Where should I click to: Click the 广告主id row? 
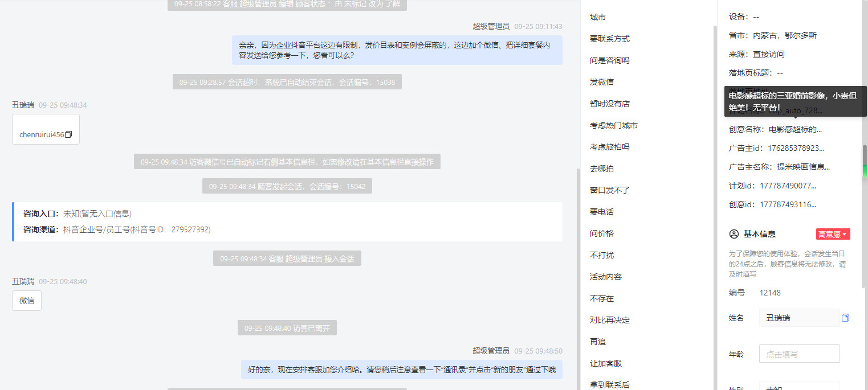tap(776, 148)
